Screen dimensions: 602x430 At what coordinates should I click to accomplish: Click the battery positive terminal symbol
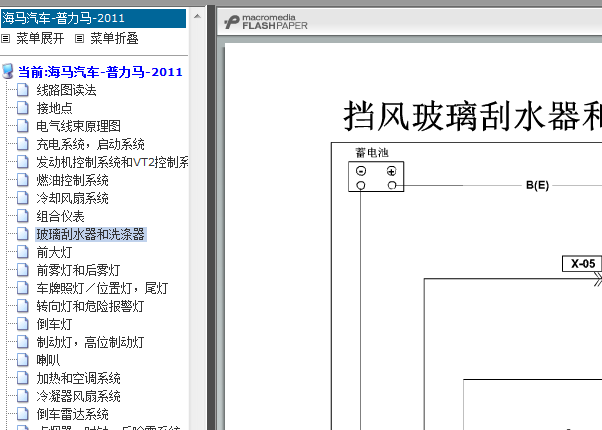click(391, 171)
